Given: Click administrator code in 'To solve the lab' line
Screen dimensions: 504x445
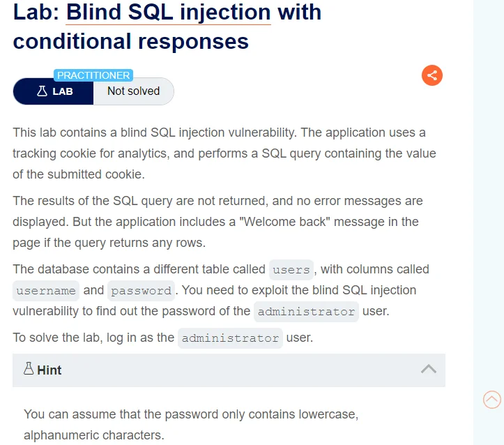Looking at the screenshot, I should click(x=230, y=338).
